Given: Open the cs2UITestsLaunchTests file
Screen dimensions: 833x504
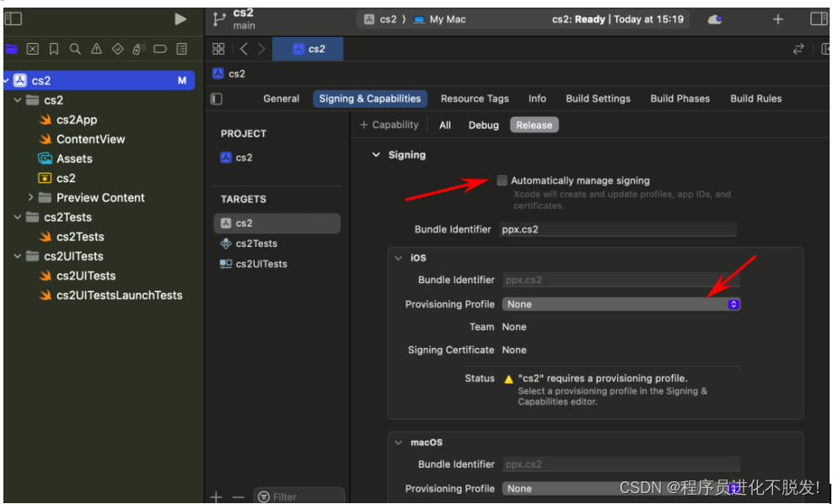Looking at the screenshot, I should click(111, 295).
